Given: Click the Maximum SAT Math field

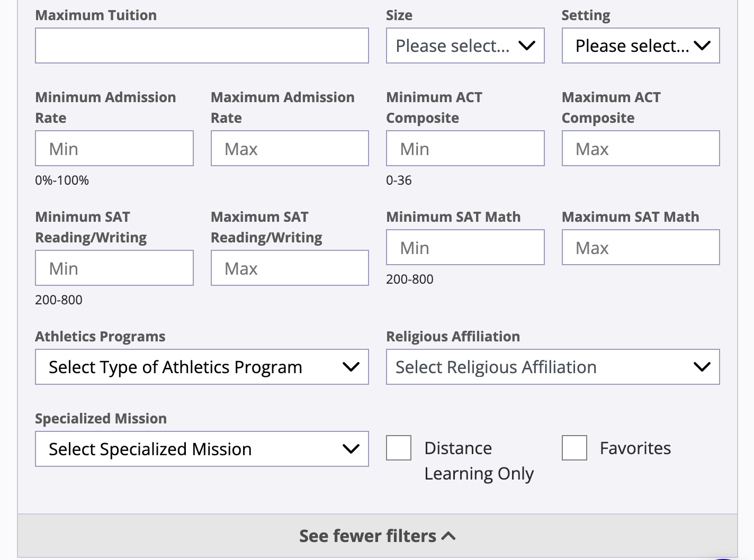Looking at the screenshot, I should tap(641, 247).
